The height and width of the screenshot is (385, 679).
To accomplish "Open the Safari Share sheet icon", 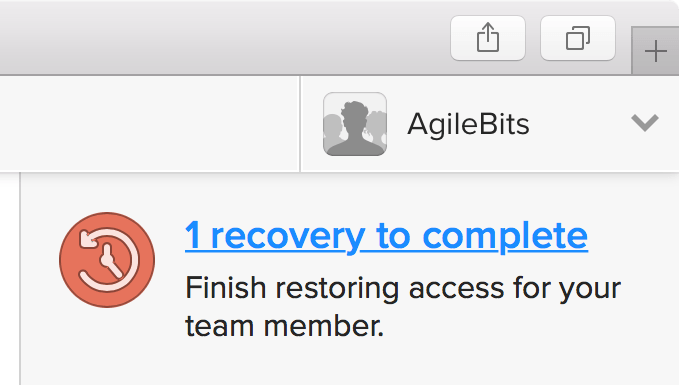I will (x=488, y=38).
